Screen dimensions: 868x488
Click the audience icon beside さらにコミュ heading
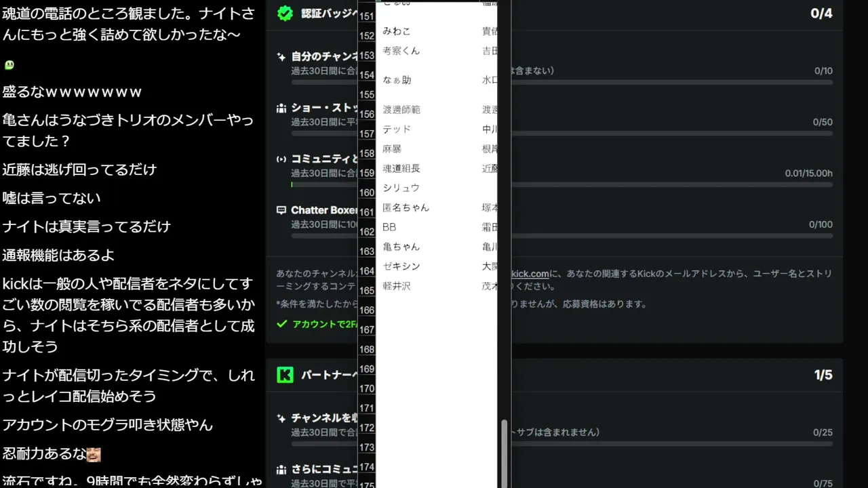[281, 469]
